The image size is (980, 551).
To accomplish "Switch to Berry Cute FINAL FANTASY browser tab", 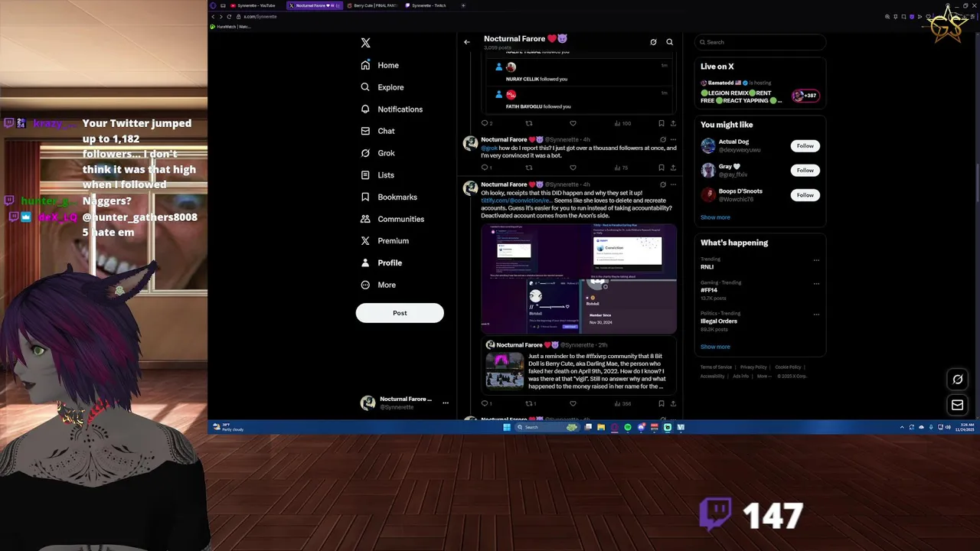I will click(x=371, y=5).
